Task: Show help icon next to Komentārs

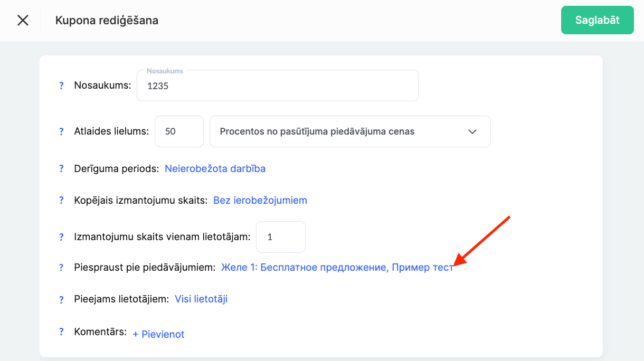Action: [61, 332]
